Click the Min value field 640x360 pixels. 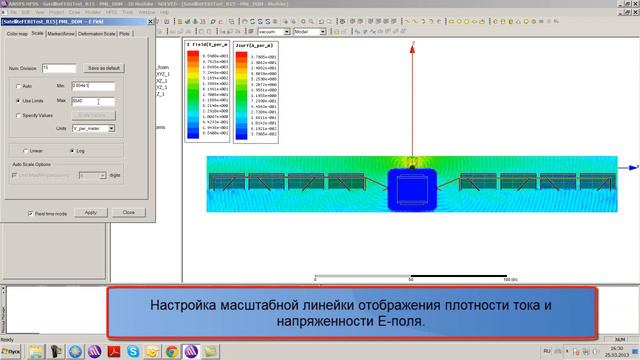pyautogui.click(x=93, y=86)
